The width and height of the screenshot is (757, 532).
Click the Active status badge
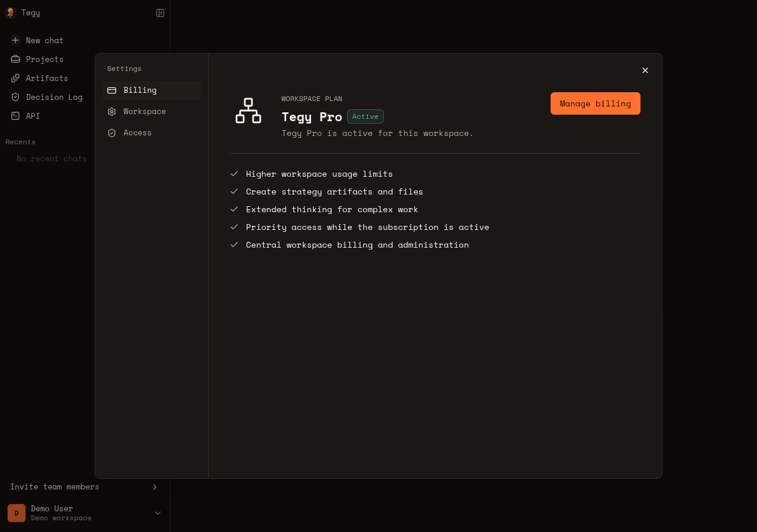[x=365, y=116]
